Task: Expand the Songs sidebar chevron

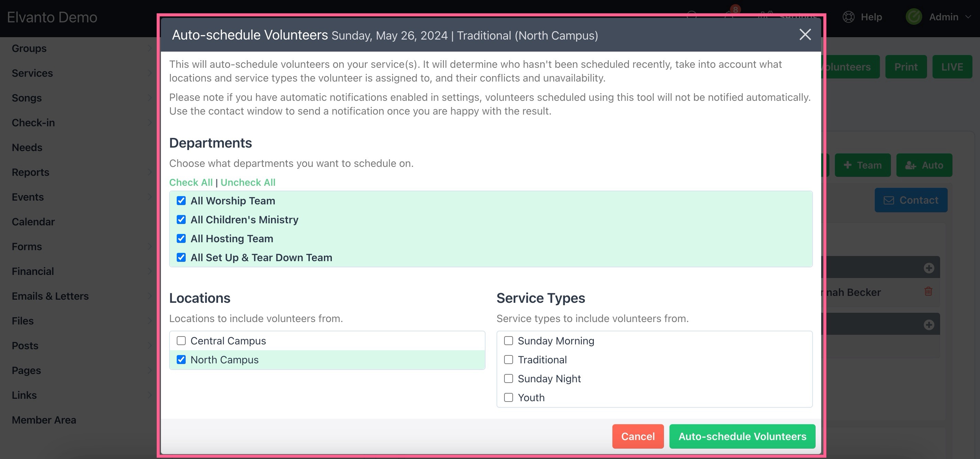Action: [150, 98]
